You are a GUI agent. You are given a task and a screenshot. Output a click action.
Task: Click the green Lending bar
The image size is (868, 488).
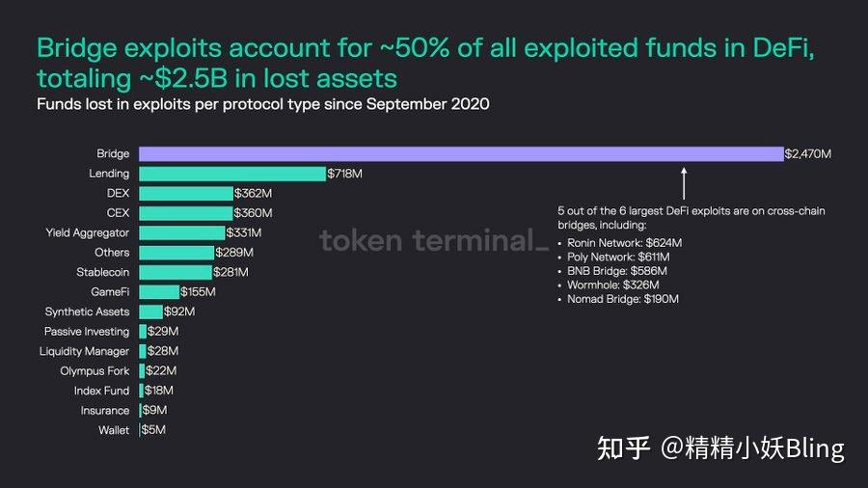232,174
